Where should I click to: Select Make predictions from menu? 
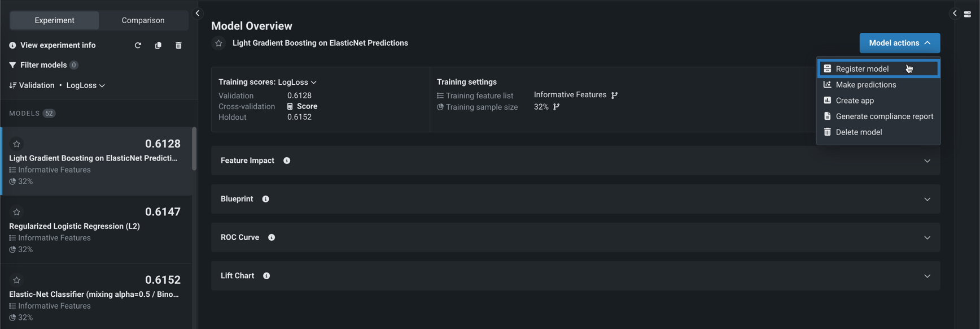pos(865,85)
